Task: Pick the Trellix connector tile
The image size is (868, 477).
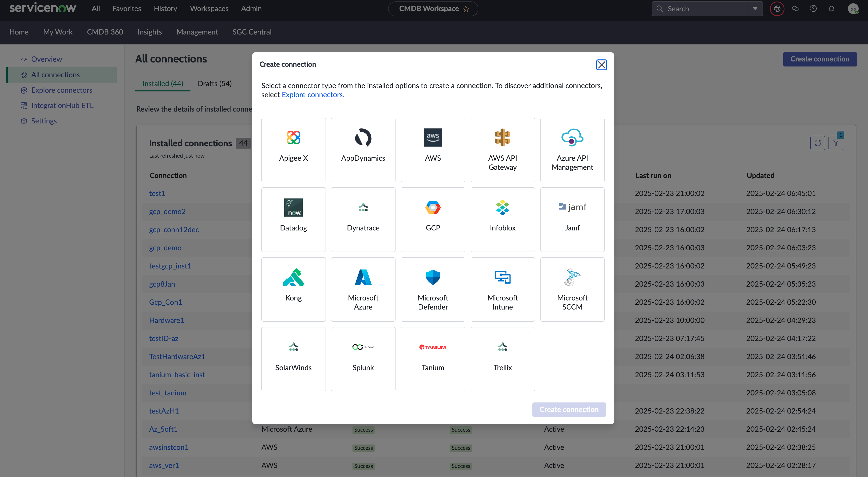Action: tap(502, 359)
